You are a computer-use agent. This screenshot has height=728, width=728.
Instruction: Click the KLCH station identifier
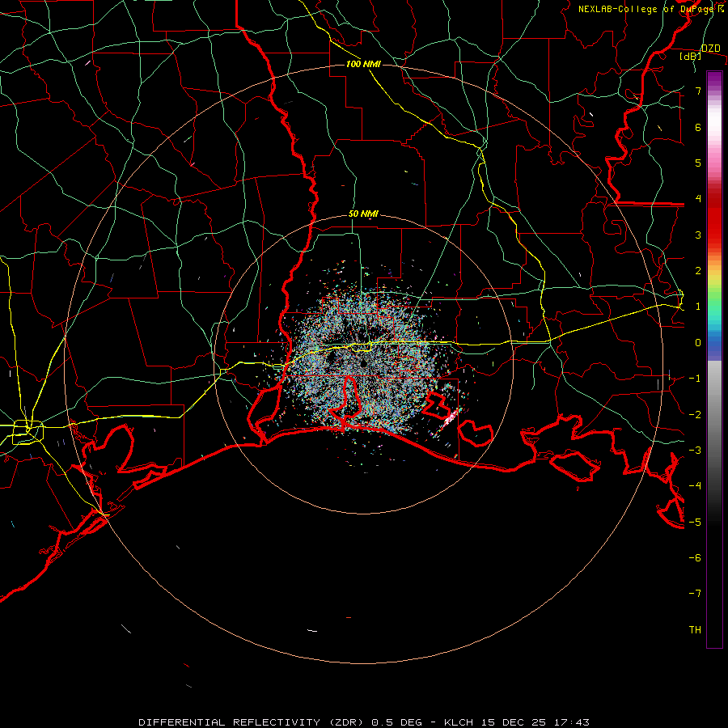[x=459, y=722]
